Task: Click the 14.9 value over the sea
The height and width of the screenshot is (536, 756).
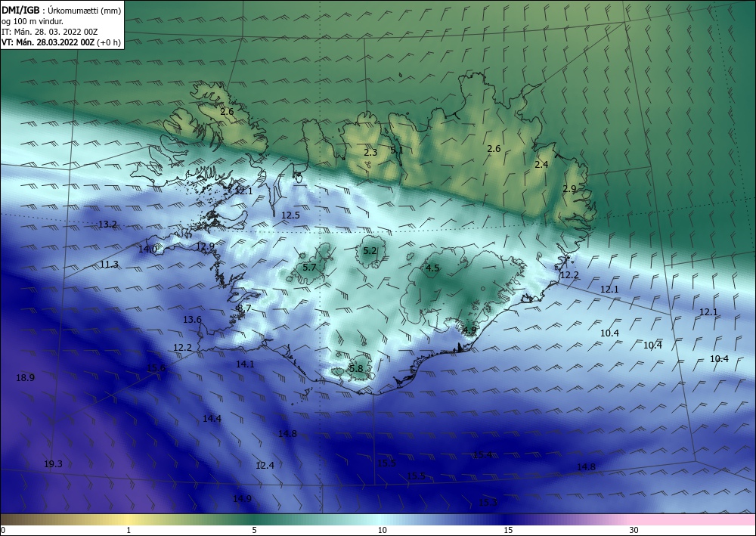Action: (x=242, y=499)
